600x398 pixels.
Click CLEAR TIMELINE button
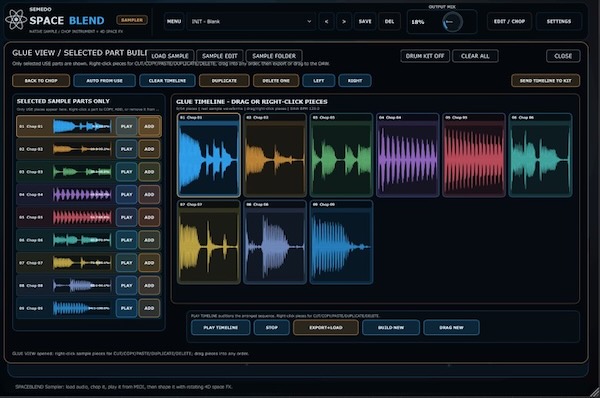tap(167, 81)
